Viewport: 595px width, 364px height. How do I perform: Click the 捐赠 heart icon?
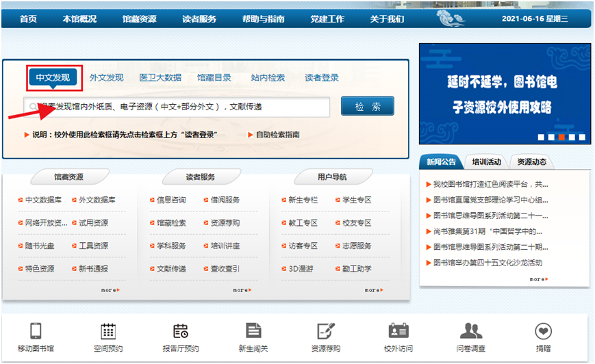coord(543,331)
